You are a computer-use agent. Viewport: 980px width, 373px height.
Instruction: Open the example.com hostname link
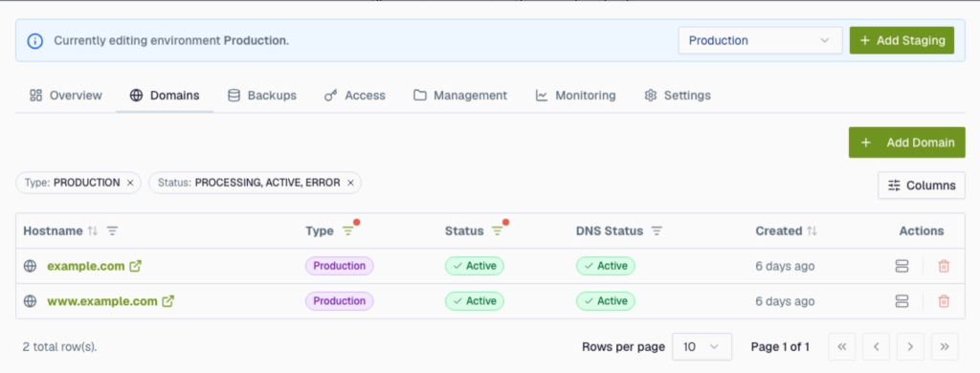click(86, 266)
